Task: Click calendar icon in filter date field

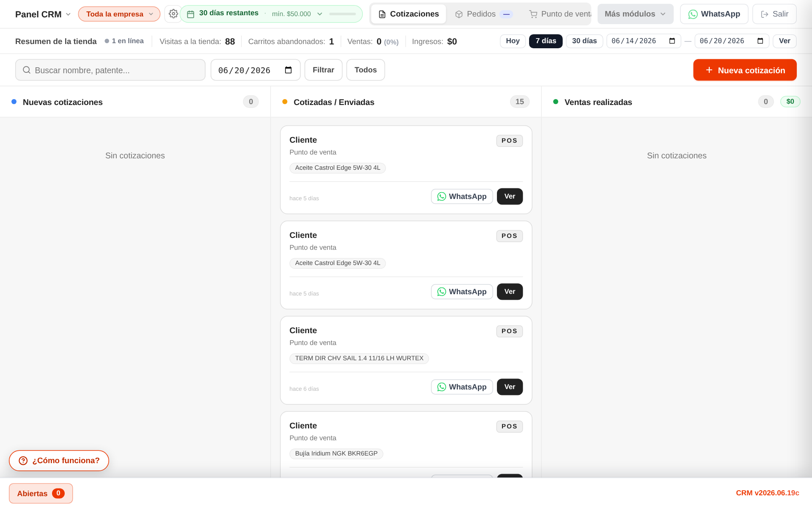Action: [x=288, y=70]
